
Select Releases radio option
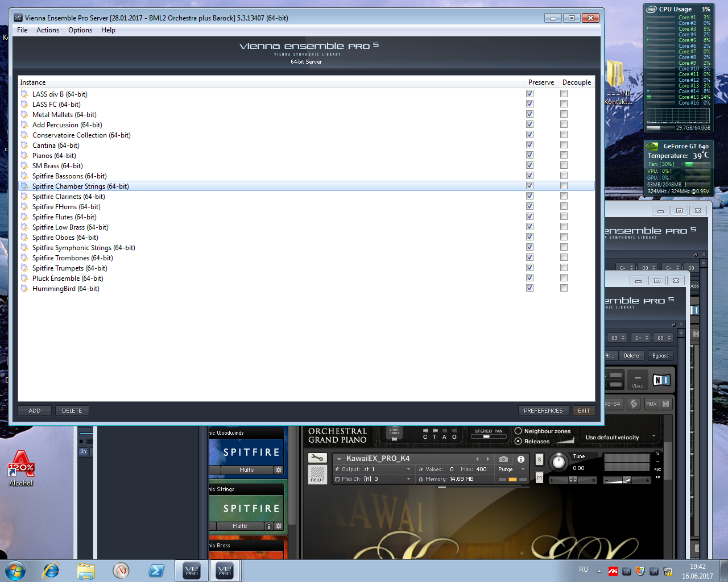tap(518, 441)
